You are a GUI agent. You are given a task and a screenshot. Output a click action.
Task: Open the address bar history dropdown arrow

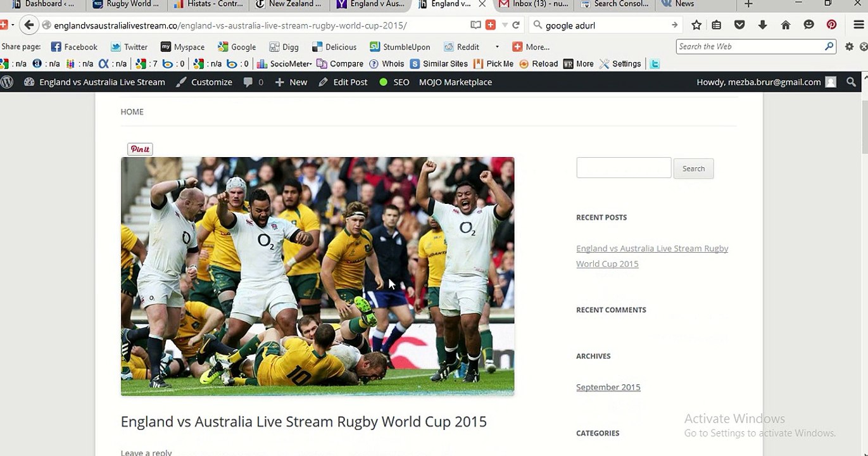pyautogui.click(x=505, y=25)
